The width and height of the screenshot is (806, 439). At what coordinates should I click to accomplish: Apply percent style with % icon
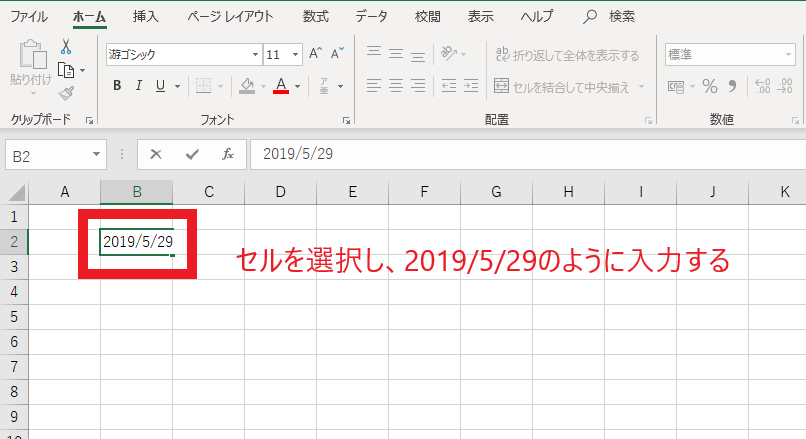point(710,86)
